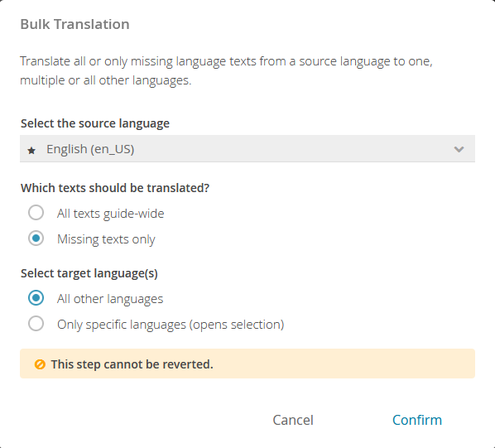The image size is (495, 448).
Task: Click the "Which texts should be translated?" heading
Action: point(115,188)
